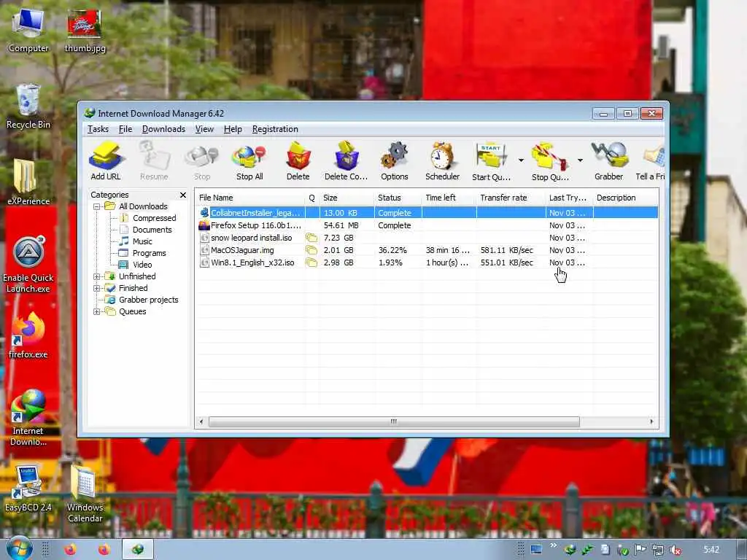Select the Programs category

point(149,253)
